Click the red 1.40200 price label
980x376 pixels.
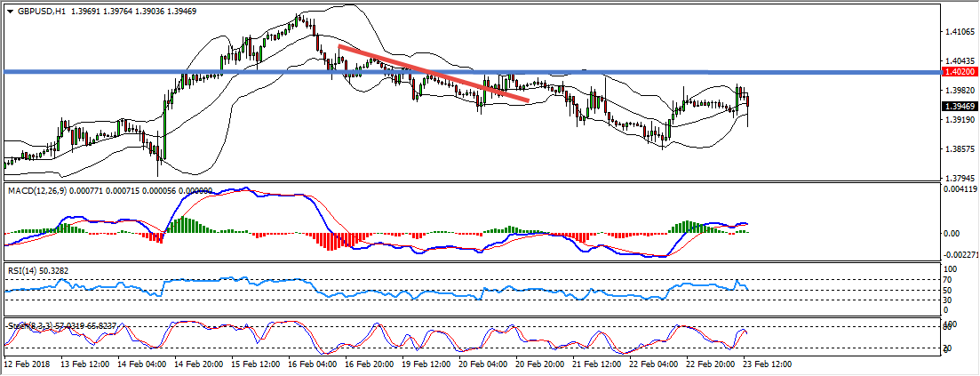[959, 71]
